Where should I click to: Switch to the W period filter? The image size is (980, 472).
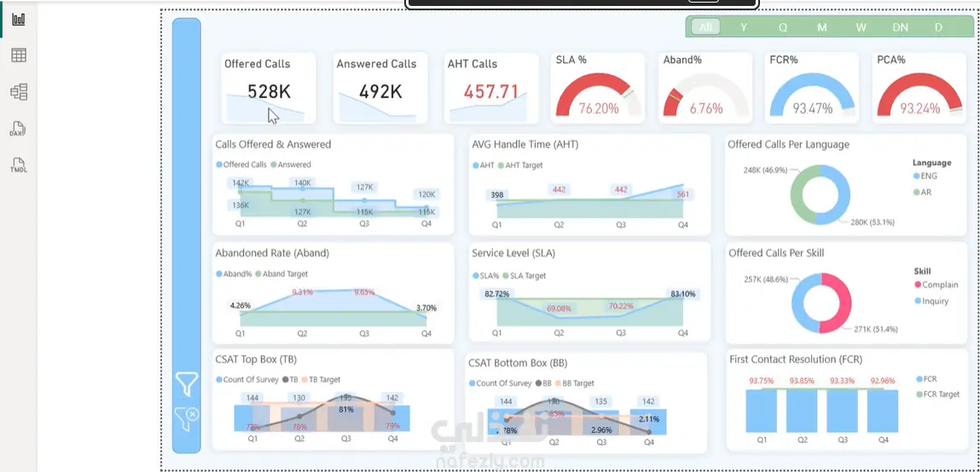point(861,26)
